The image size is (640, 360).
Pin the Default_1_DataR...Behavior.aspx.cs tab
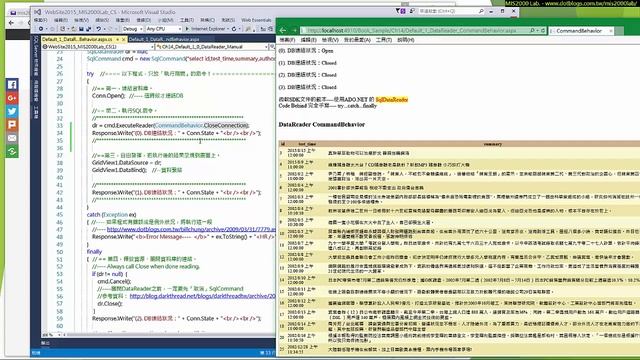118,39
